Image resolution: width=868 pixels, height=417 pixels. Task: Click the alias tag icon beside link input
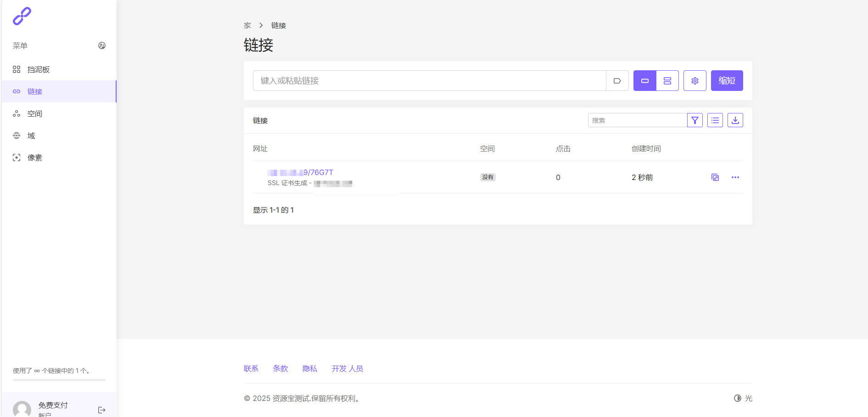[617, 81]
